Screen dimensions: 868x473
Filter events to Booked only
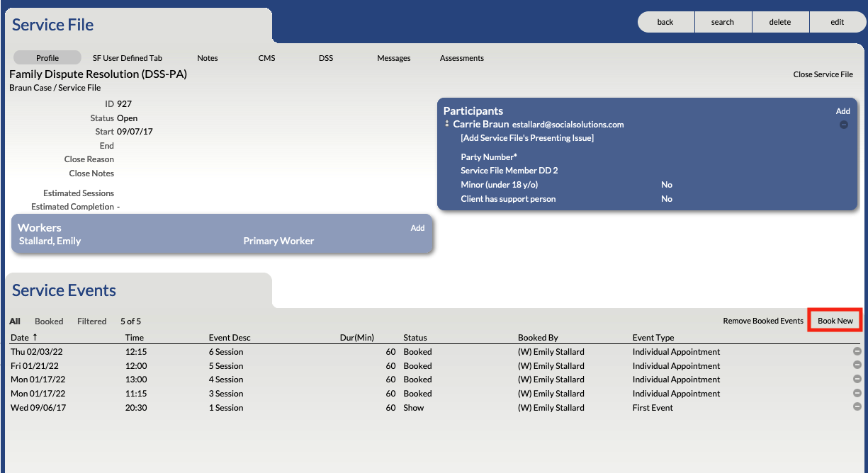(49, 321)
